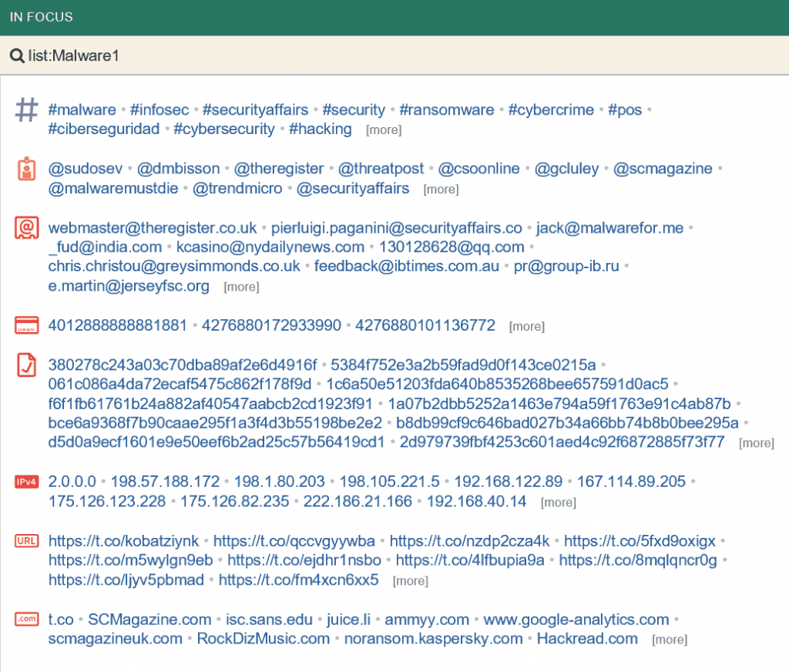Click into the list:Malware1 search field
This screenshot has width=789, height=672.
click(394, 55)
